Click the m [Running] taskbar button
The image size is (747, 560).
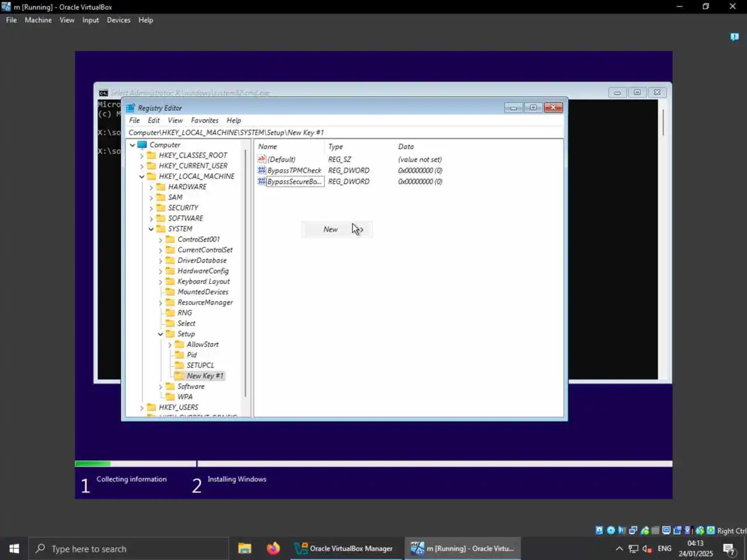click(462, 548)
